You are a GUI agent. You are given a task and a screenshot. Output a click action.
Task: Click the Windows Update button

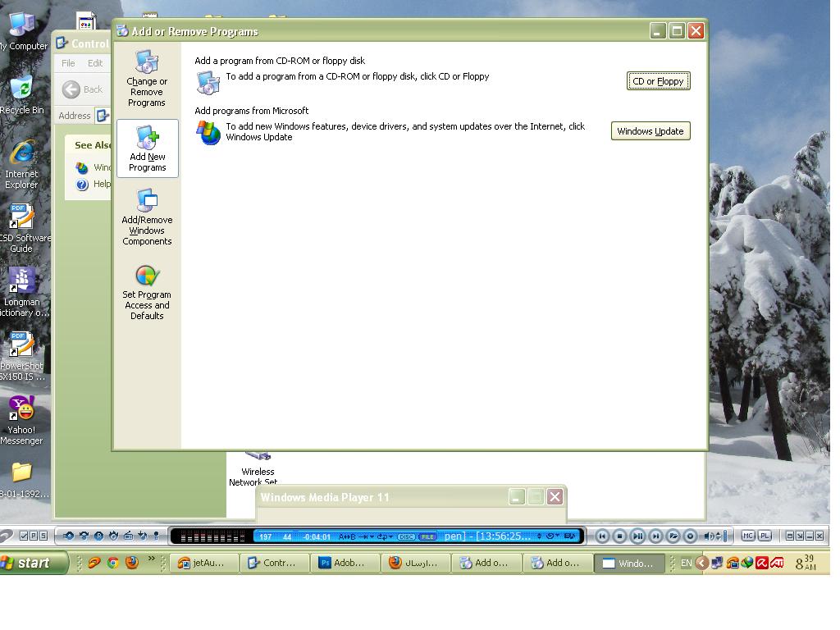(651, 131)
